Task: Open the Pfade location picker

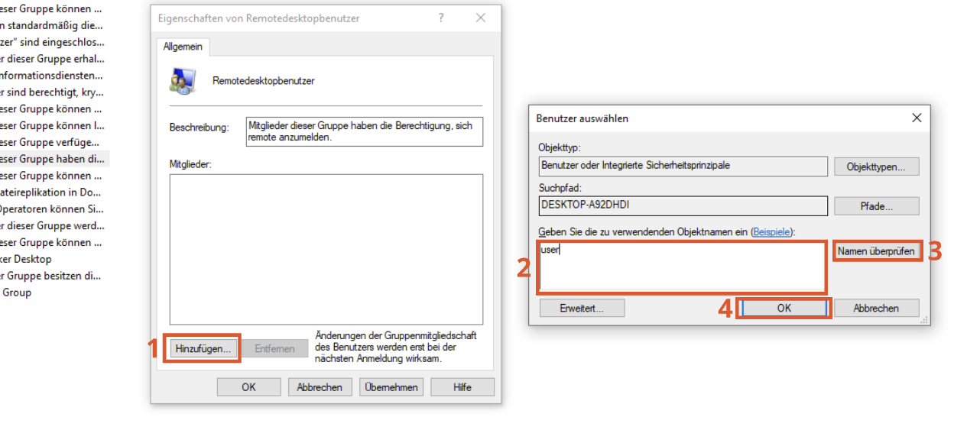Action: pos(876,206)
